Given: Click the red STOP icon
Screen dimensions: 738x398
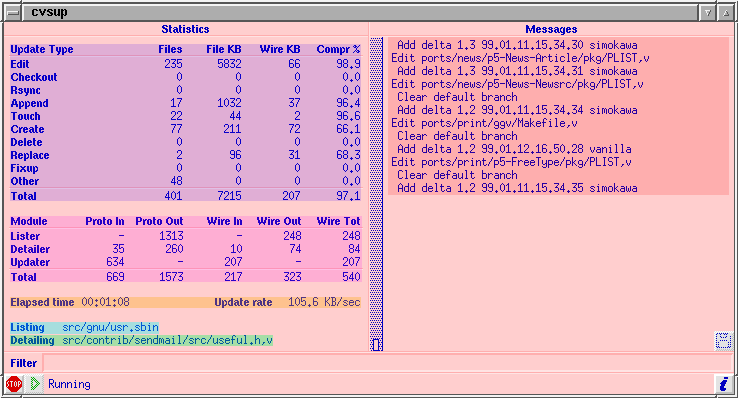Looking at the screenshot, I should [14, 384].
